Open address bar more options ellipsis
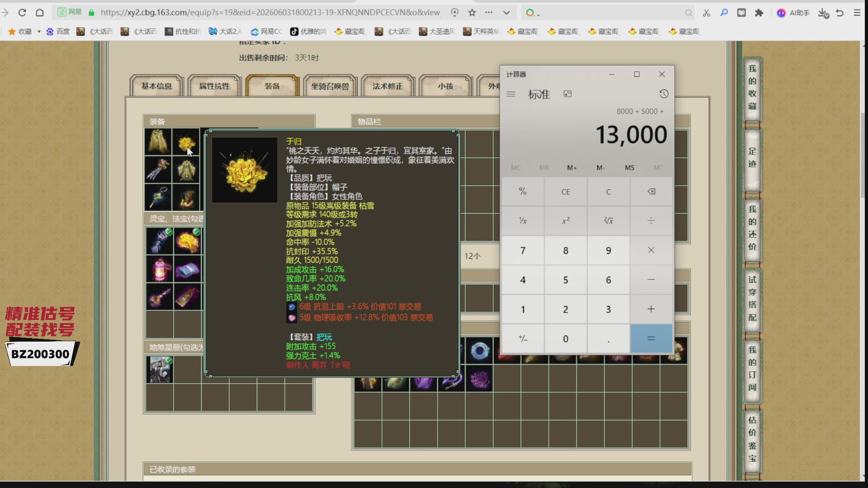This screenshot has width=868, height=488. point(489,13)
